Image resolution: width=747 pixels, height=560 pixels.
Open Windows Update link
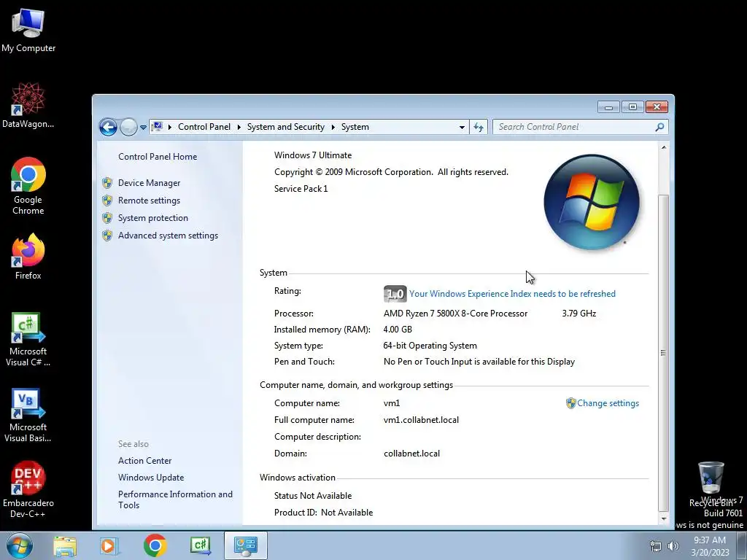[x=150, y=477]
